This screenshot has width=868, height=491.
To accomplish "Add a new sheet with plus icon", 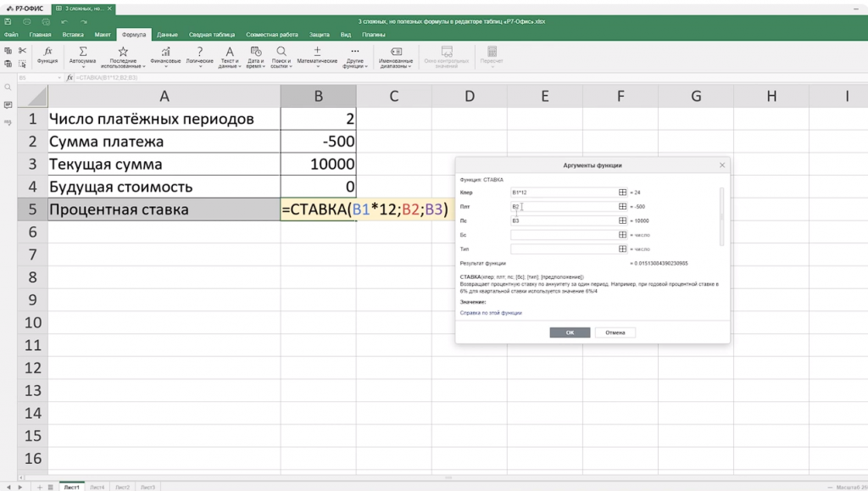I will click(39, 487).
